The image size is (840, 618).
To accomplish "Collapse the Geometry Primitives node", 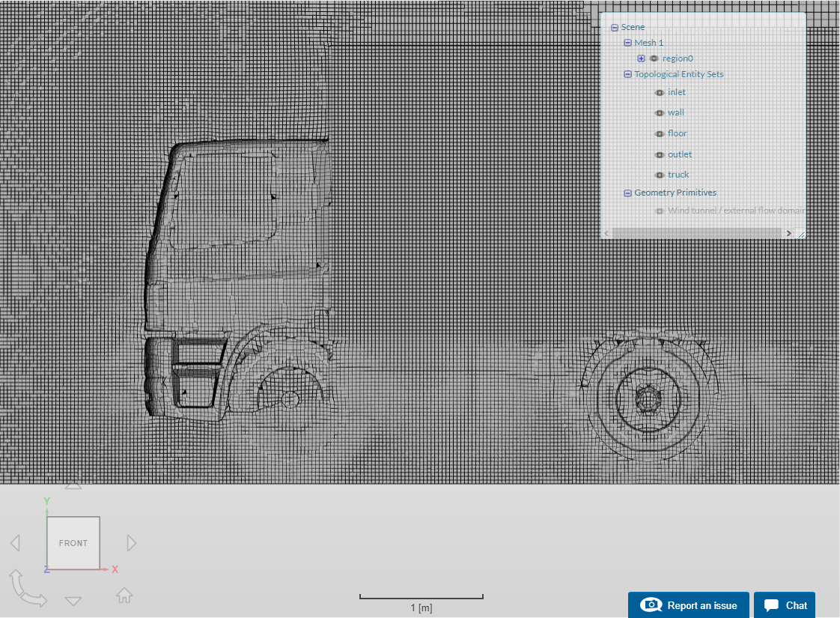I will pos(628,193).
